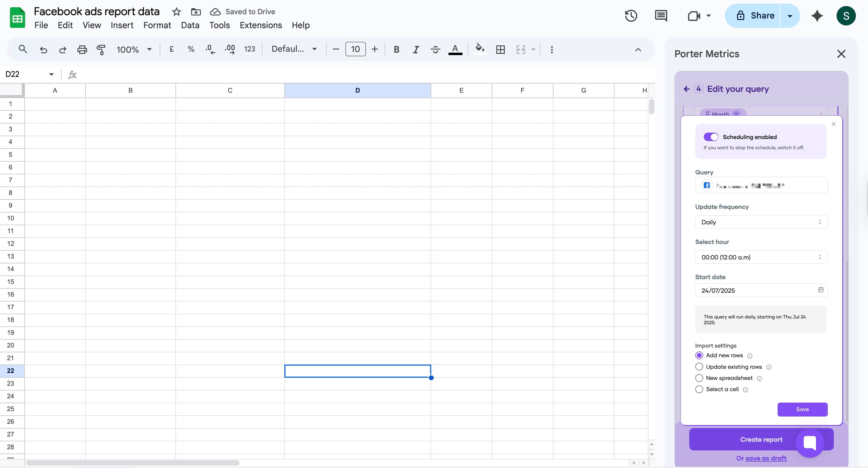Choose the New spreadsheet import setting
The image size is (868, 468).
click(x=699, y=378)
